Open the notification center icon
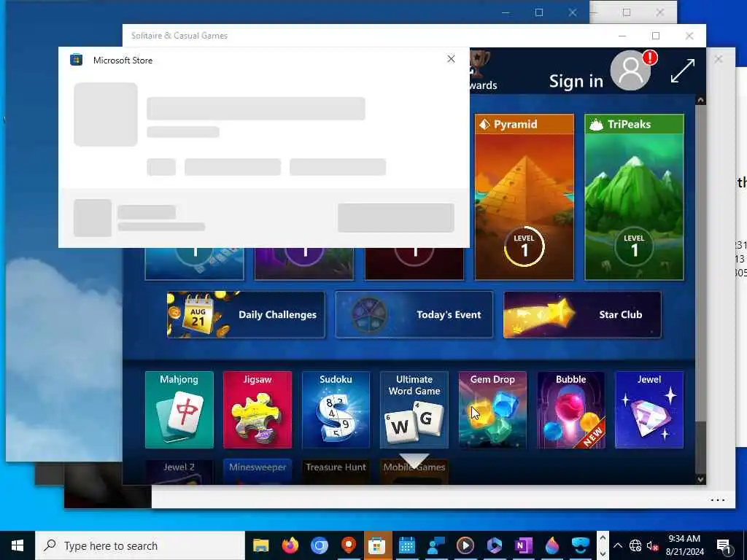The image size is (747, 560). (724, 545)
